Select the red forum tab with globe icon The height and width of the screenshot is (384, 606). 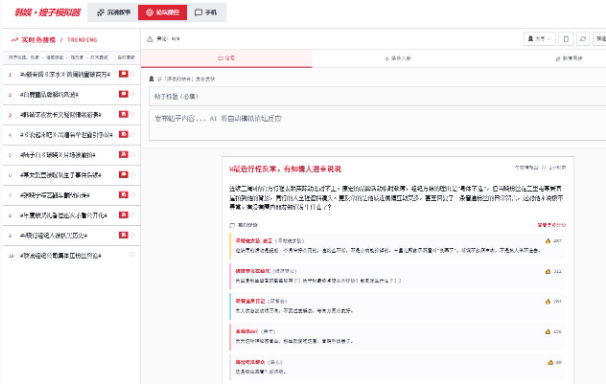coord(162,12)
